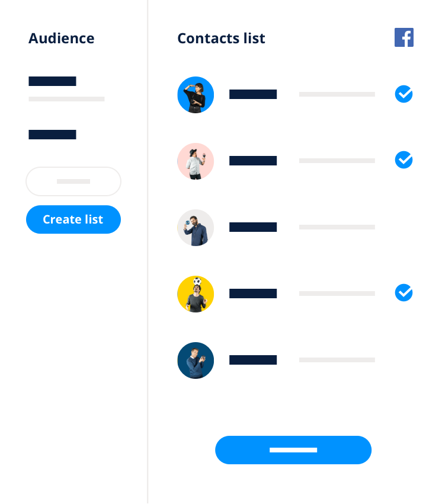Uncheck the yellow-avatar contact's checkmark
Screen dimensions: 442x504
403,292
